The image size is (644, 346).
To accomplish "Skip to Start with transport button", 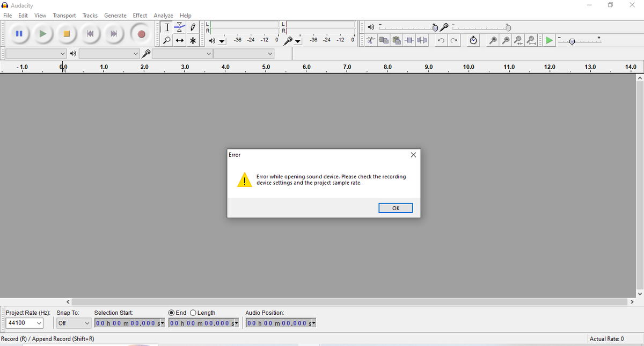I will point(90,34).
